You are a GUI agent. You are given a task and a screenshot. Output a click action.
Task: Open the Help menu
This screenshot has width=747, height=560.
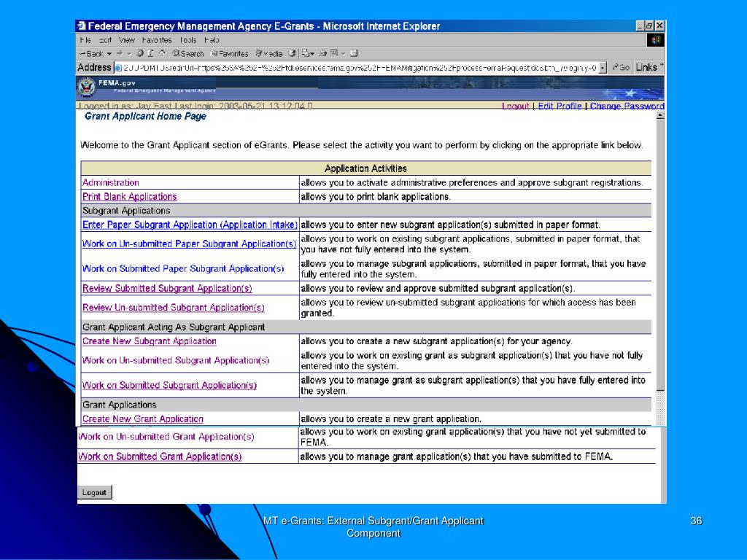click(212, 40)
